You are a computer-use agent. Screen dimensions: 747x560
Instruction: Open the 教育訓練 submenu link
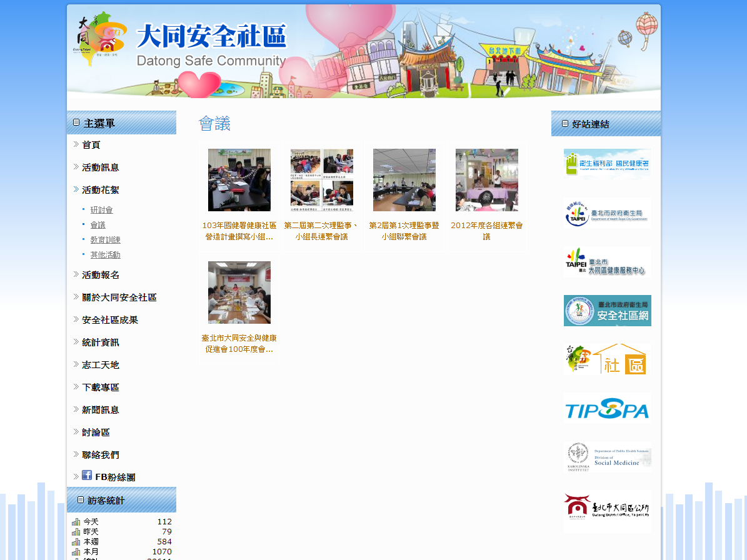tap(105, 240)
